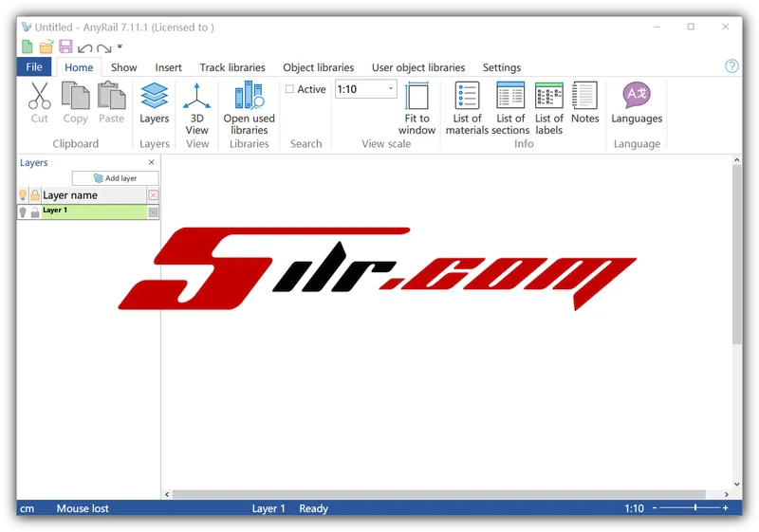759x532 pixels.
Task: Toggle the lock on Layer 1
Action: [35, 211]
